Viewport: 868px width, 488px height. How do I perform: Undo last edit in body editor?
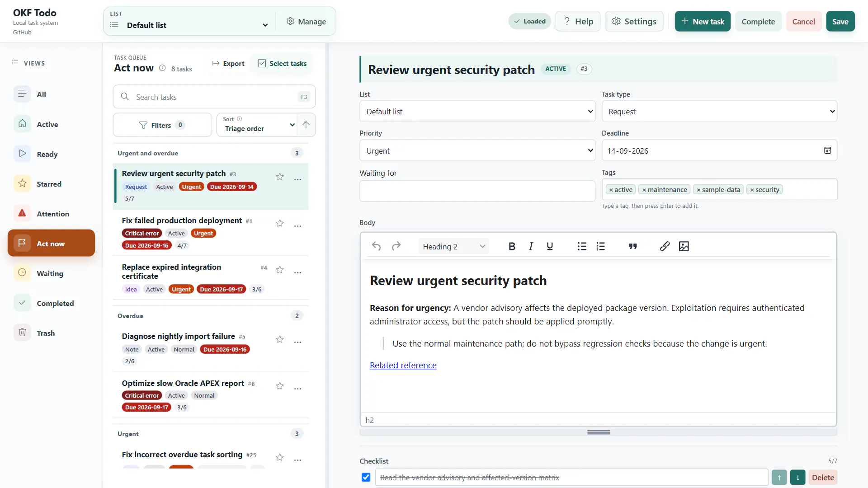click(x=376, y=246)
